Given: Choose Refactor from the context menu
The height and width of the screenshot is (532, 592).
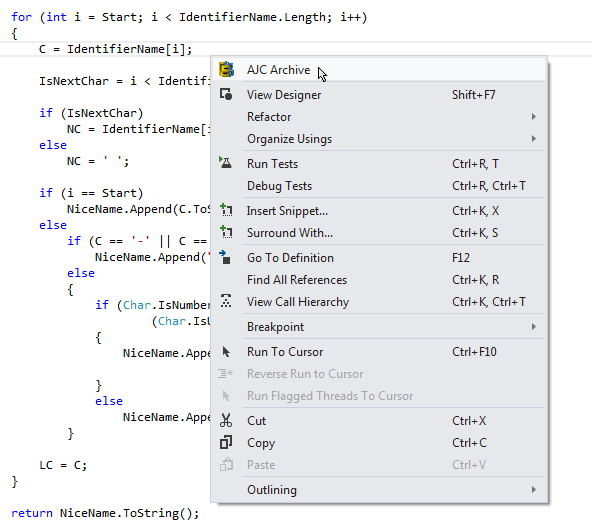Looking at the screenshot, I should [379, 117].
